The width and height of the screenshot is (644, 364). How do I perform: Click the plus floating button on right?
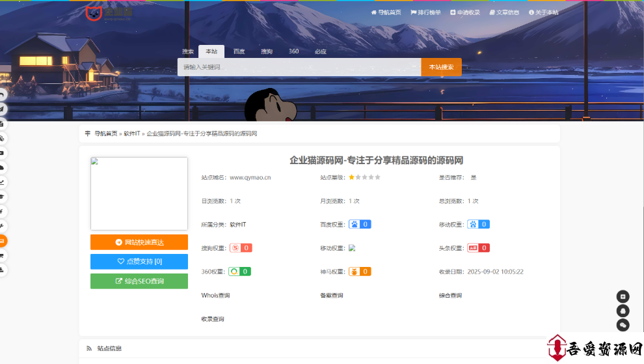click(623, 296)
